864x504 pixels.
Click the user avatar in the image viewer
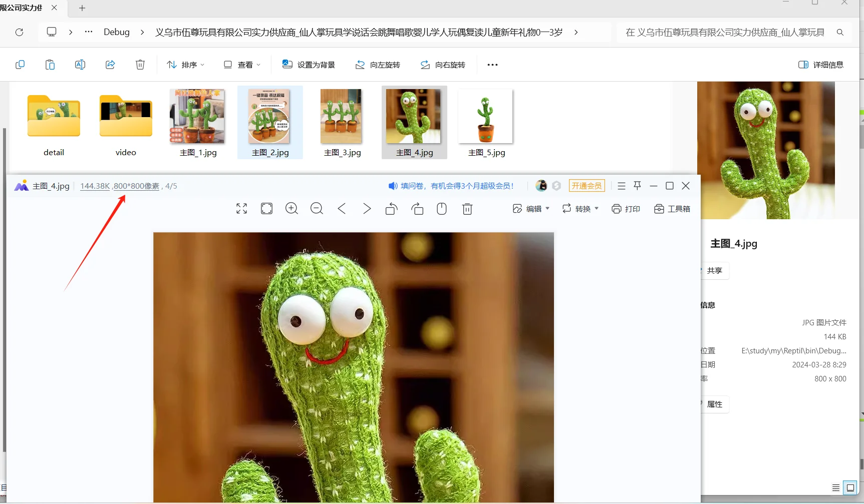coord(541,186)
